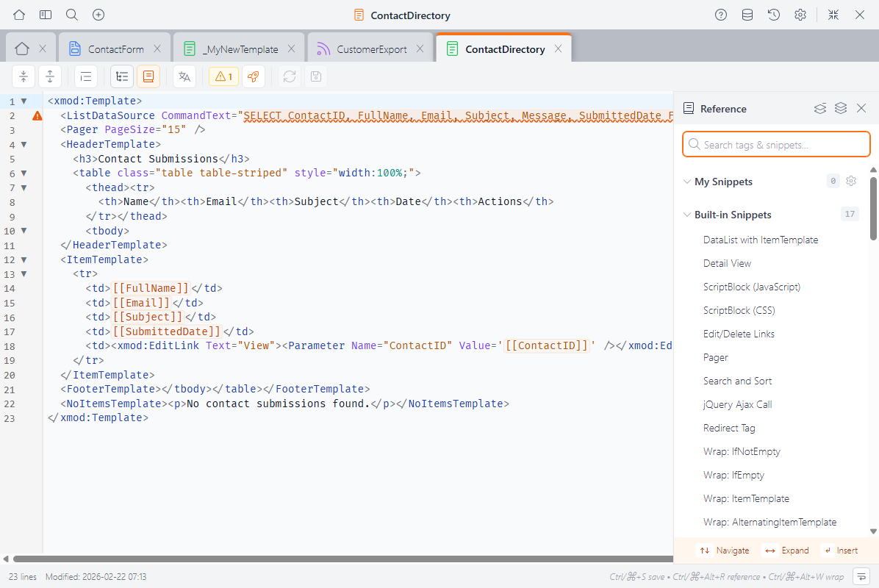Format indentation with toolbar icon
This screenshot has width=879, height=588.
click(x=86, y=76)
